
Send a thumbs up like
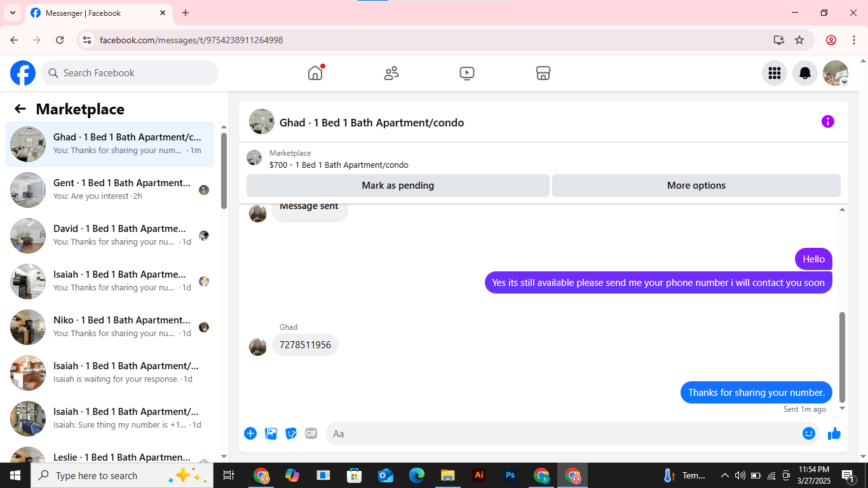(834, 433)
